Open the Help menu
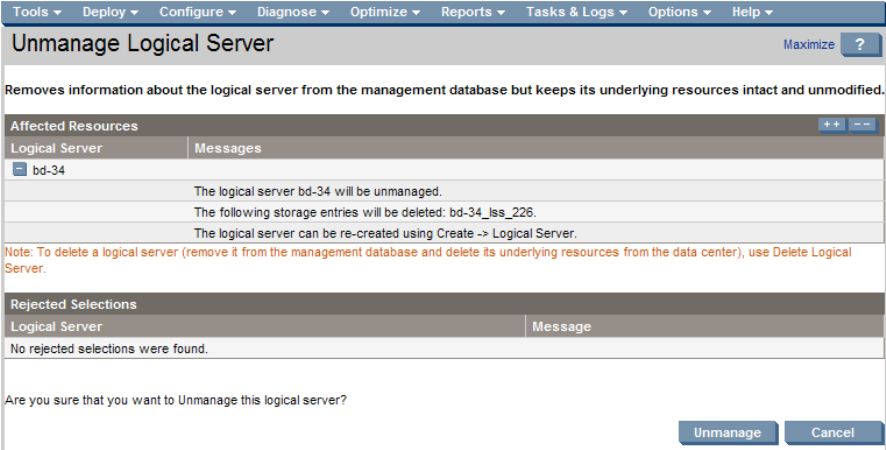The width and height of the screenshot is (886, 450). tap(752, 12)
